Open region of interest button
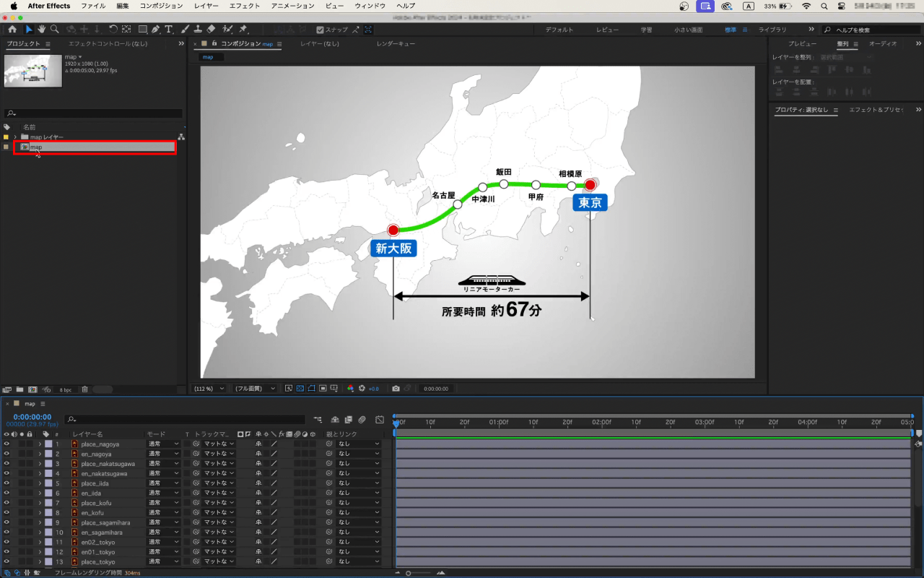This screenshot has height=578, width=924. click(x=323, y=389)
